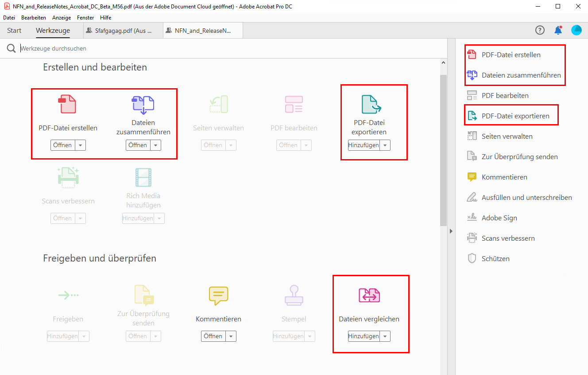The width and height of the screenshot is (588, 375).
Task: Open the Fenster menu
Action: coord(85,18)
